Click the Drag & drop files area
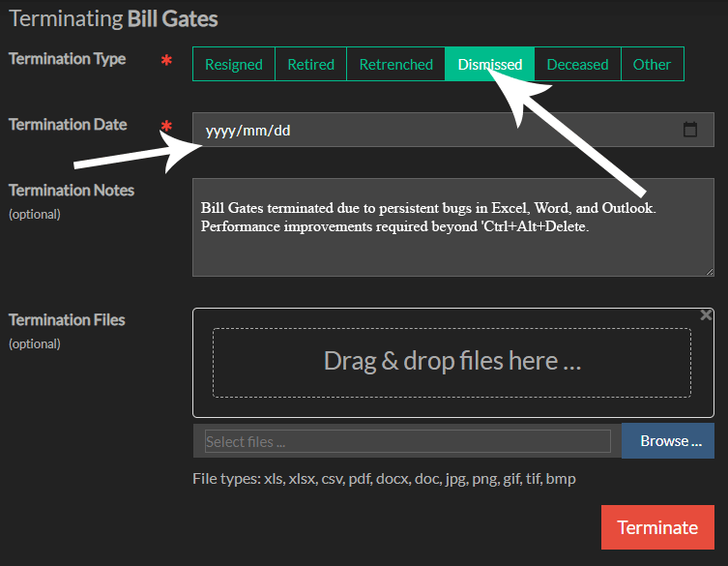The height and width of the screenshot is (566, 728). (451, 362)
